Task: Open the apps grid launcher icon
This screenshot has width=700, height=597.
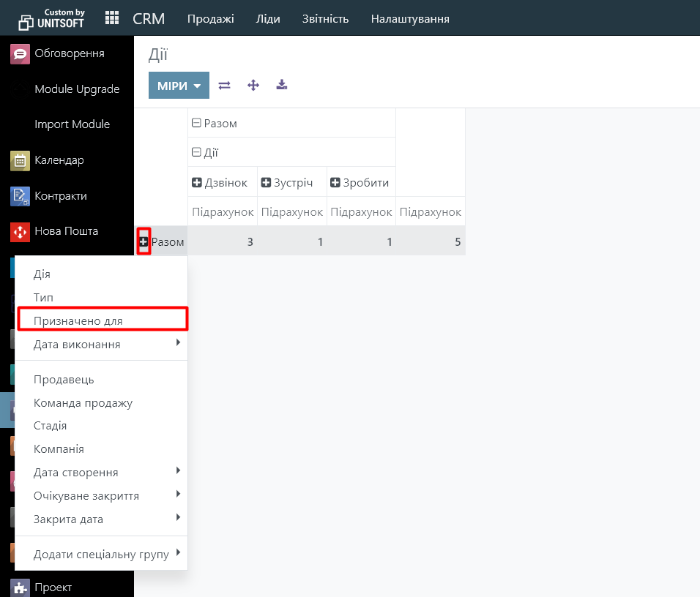Action: [x=112, y=18]
